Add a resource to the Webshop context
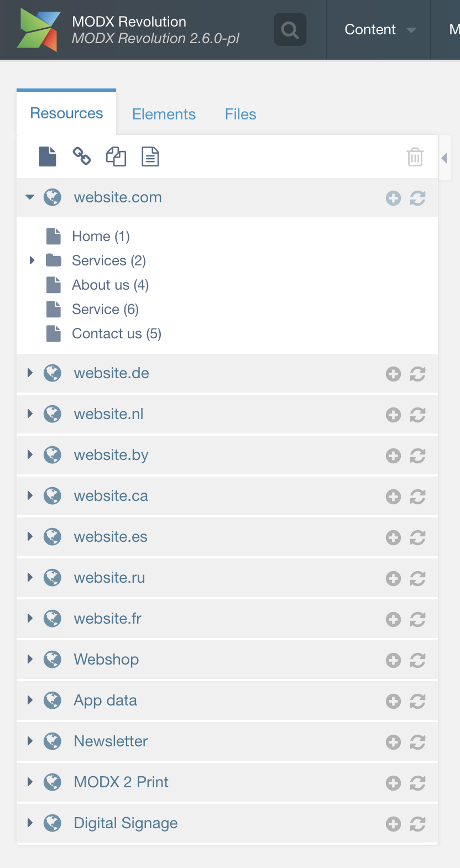Image resolution: width=460 pixels, height=868 pixels. 393,661
